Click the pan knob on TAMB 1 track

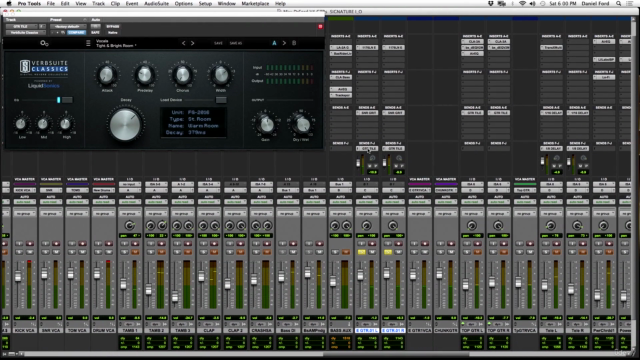click(x=130, y=225)
